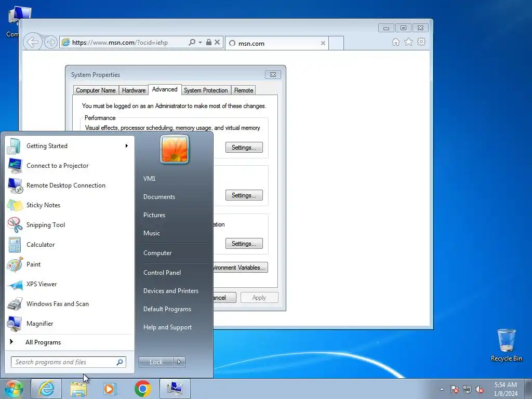Launch Windows Media Player from the taskbar
This screenshot has width=532, height=399.
(x=110, y=389)
